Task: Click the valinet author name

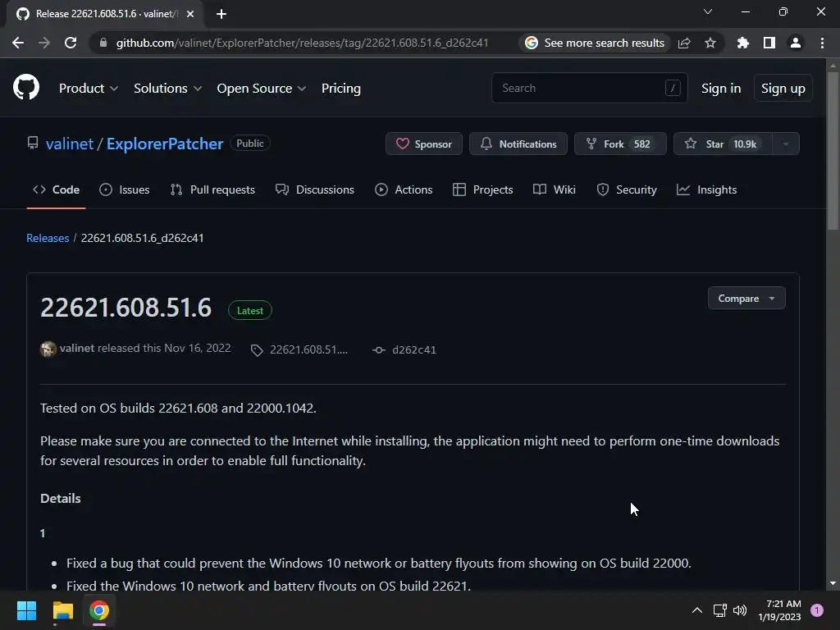Action: [76, 348]
